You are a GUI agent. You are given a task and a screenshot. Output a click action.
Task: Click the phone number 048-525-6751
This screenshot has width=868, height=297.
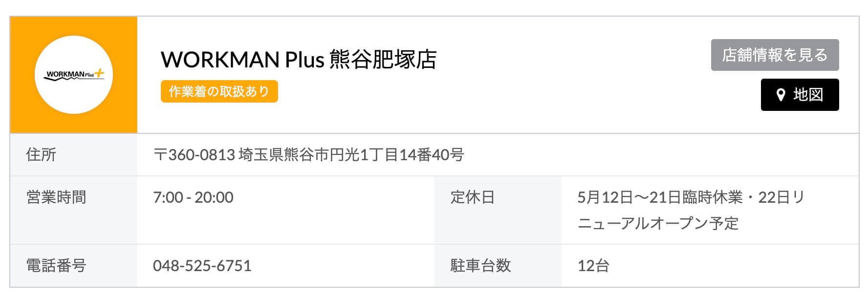click(x=202, y=266)
